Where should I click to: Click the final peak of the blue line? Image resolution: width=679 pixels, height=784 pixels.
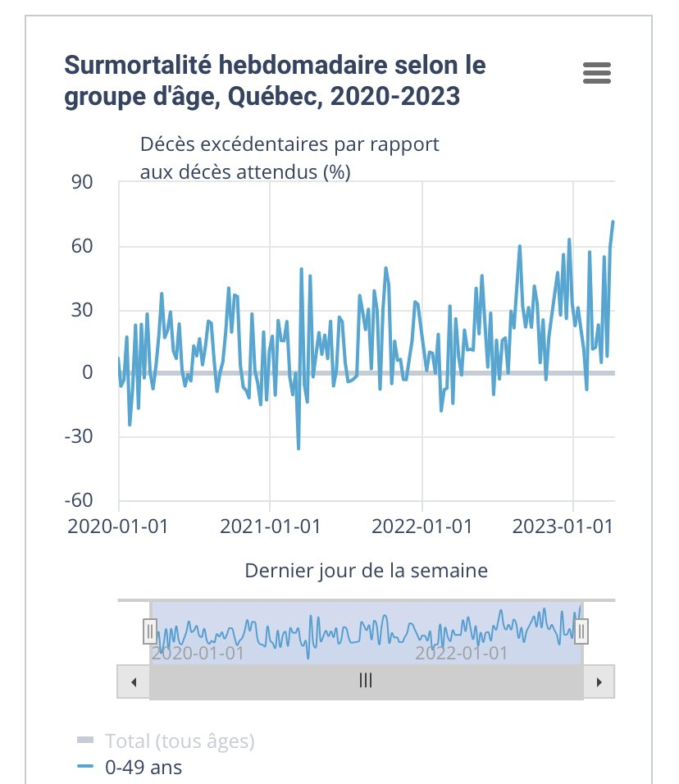[613, 221]
